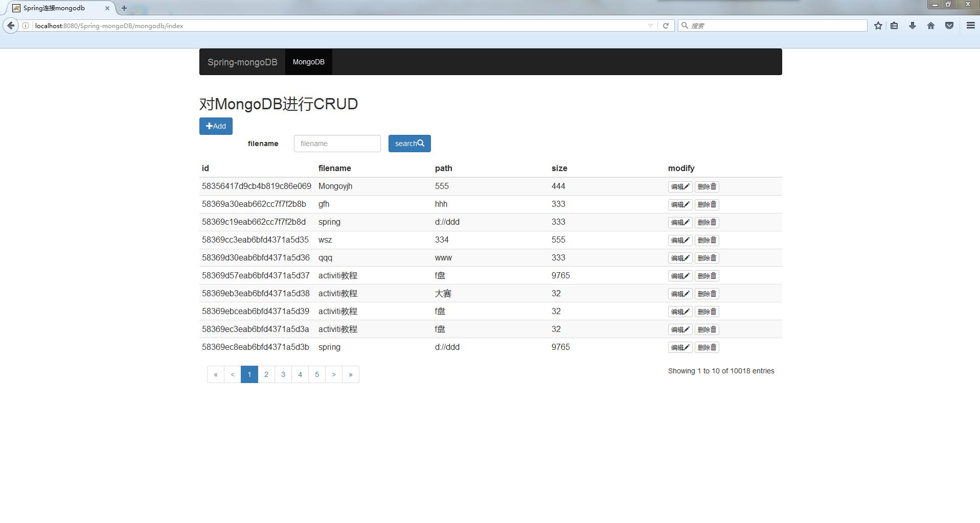Go to pagination page 4
Image resolution: width=980 pixels, height=523 pixels.
tap(300, 374)
